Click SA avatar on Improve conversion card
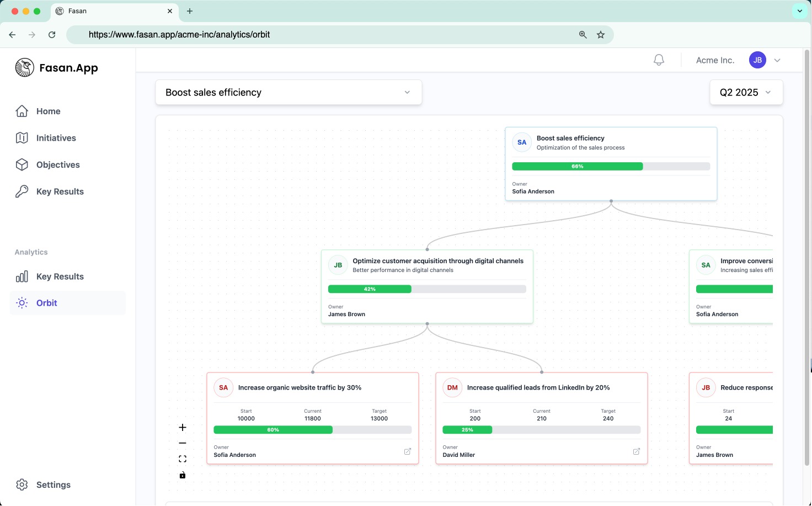 pos(706,265)
